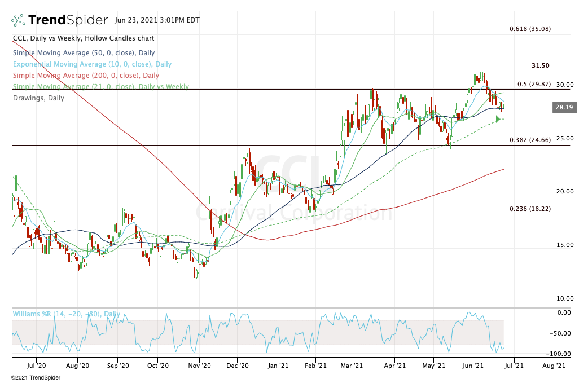Click the May '21 date axis label
The image size is (588, 383).
coord(433,366)
